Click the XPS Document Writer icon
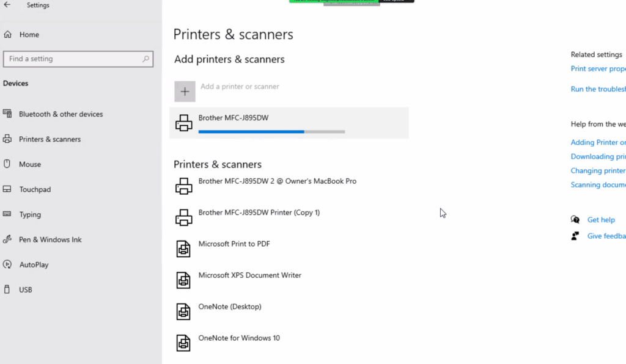 (183, 280)
